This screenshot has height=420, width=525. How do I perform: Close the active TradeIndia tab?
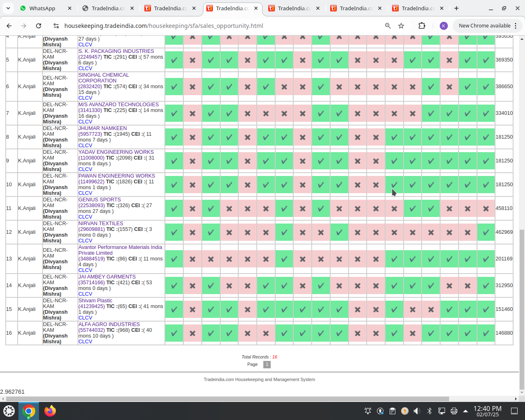(x=256, y=8)
